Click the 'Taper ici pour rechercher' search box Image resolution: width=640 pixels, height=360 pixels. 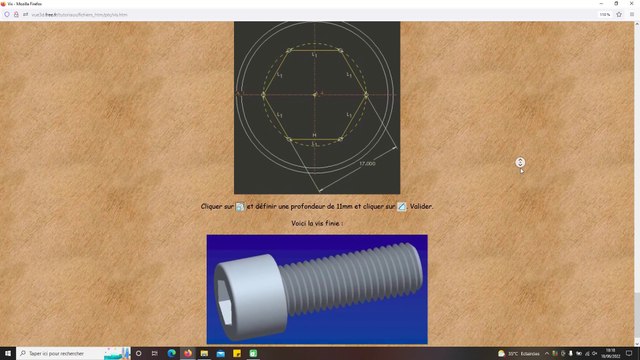pyautogui.click(x=73, y=353)
